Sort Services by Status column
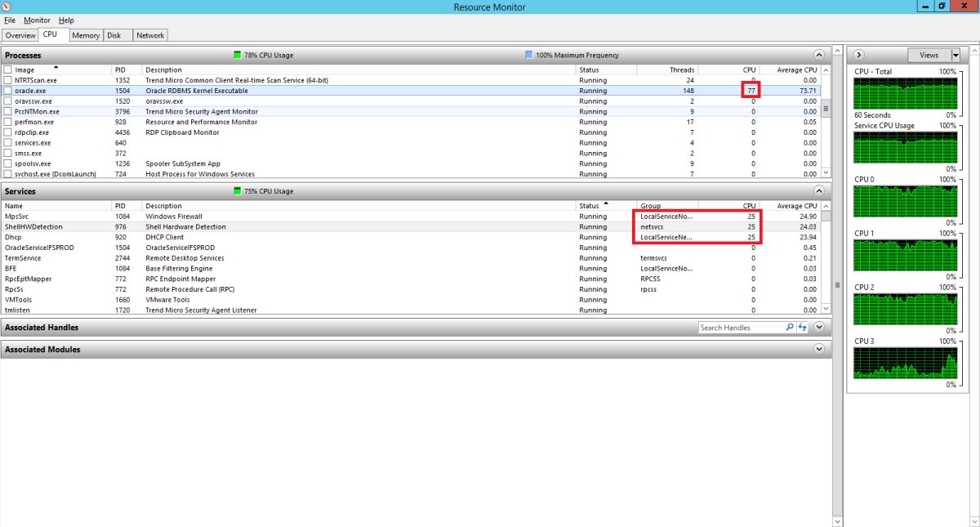Viewport: 980px width, 527px height. pyautogui.click(x=606, y=206)
